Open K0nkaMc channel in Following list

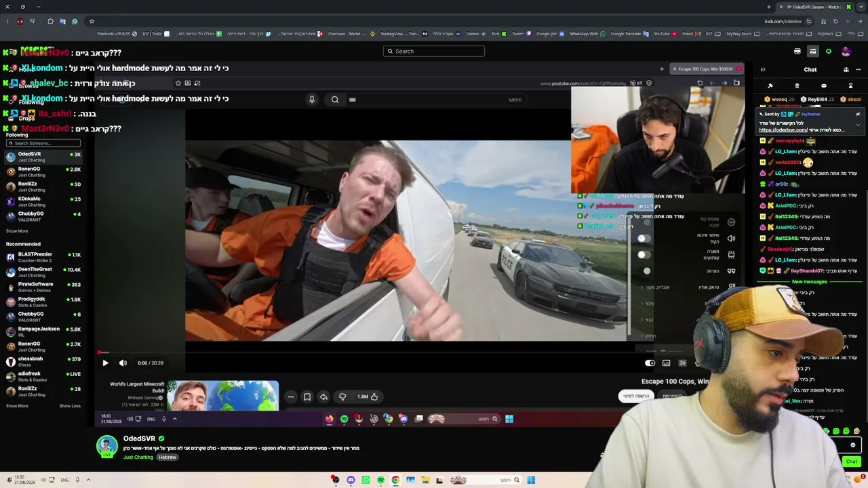coord(43,201)
